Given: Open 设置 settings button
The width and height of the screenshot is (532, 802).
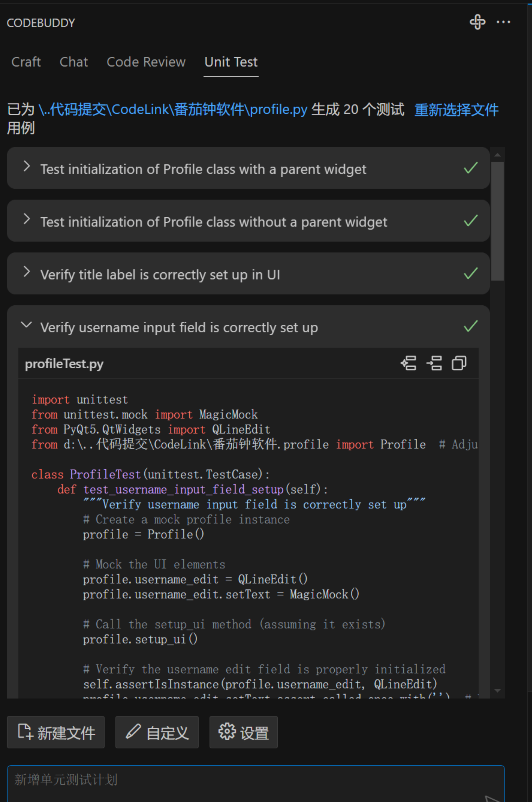Looking at the screenshot, I should [x=243, y=732].
